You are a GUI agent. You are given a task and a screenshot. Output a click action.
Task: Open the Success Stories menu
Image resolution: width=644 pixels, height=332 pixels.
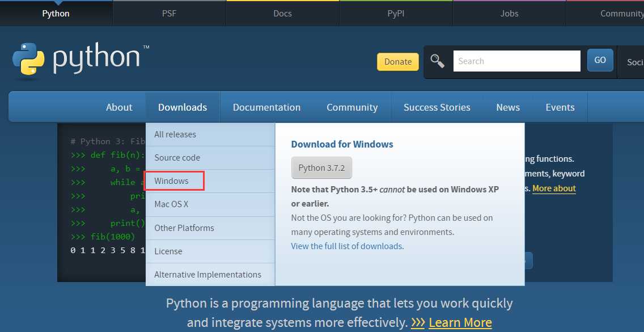coord(437,107)
